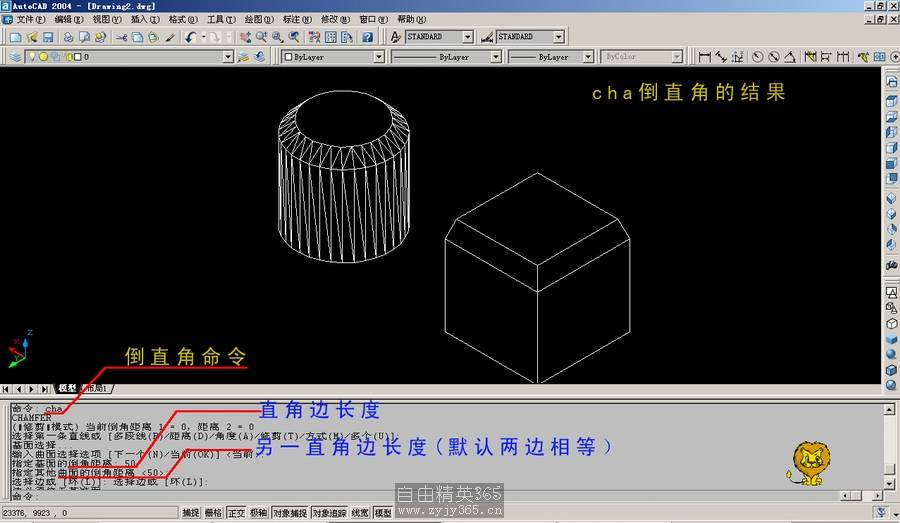Click the Zoom Realtime magnifier icon

pos(261,37)
